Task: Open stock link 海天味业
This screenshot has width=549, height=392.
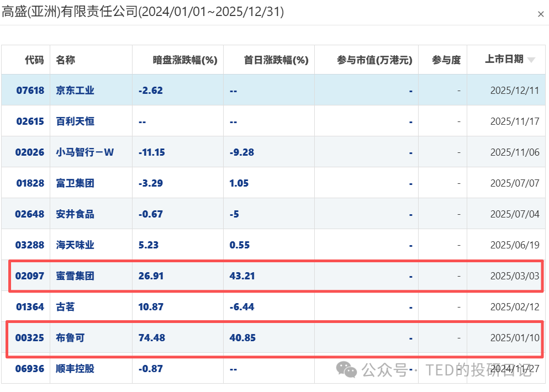Action: tap(75, 245)
